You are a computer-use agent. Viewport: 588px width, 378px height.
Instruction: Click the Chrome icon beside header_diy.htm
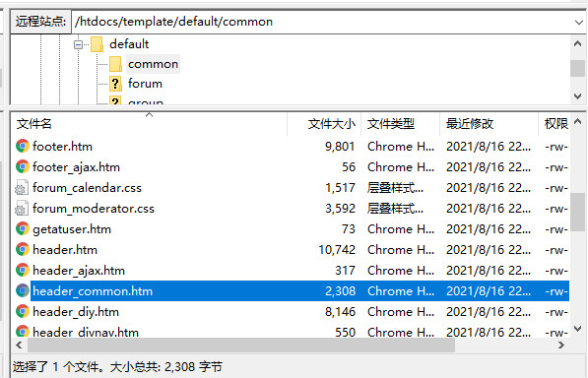(22, 312)
